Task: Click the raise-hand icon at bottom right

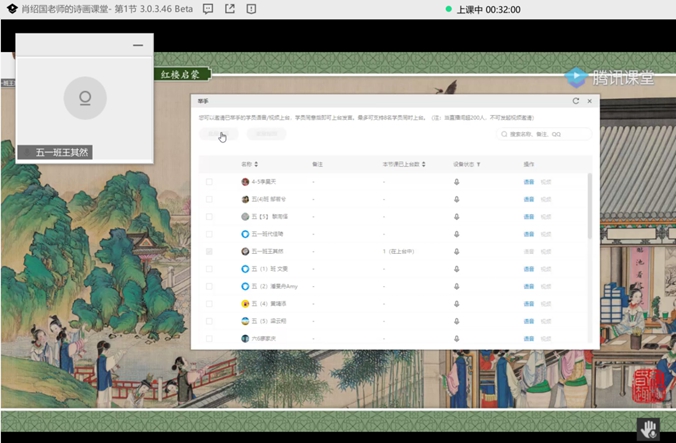Action: [x=648, y=429]
